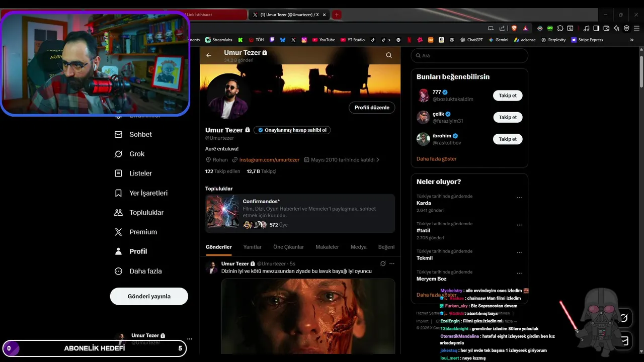Open the Instagram bookmark icon
The width and height of the screenshot is (644, 362).
(x=304, y=40)
